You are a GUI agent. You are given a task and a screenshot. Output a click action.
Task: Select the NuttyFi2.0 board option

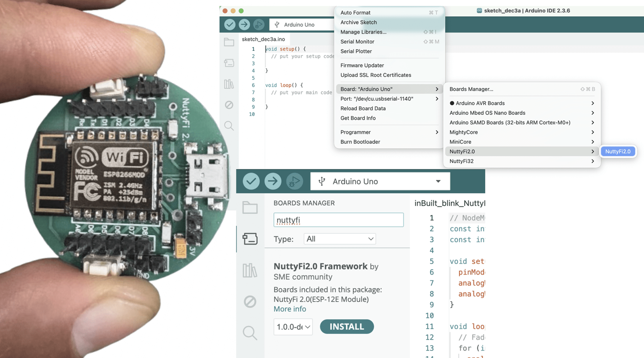[x=618, y=152]
